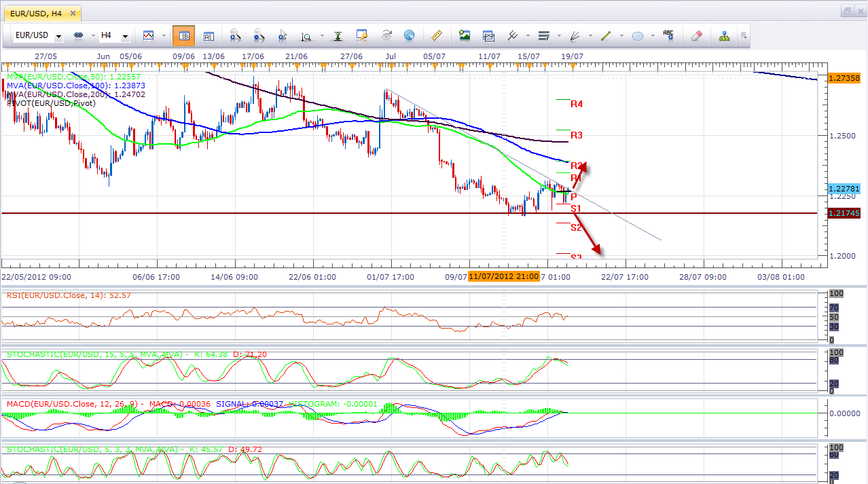Click the MVA 200 indicator label

click(76, 94)
